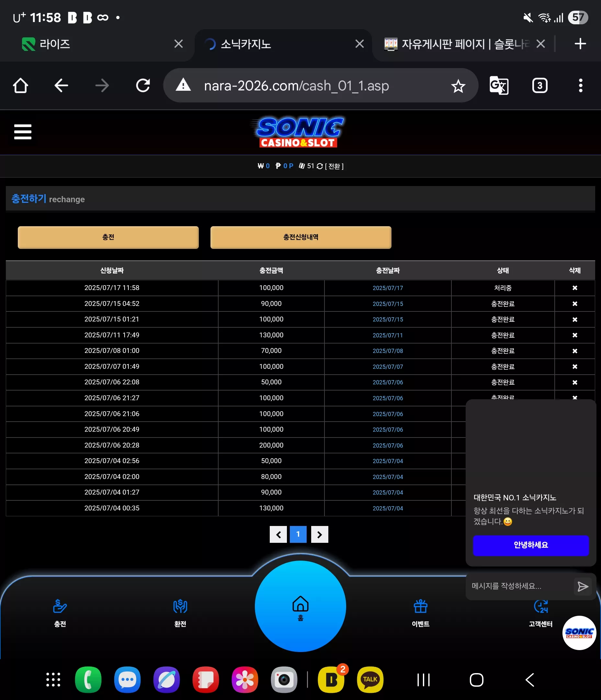
Task: Open the Google Translate icon
Action: (x=499, y=86)
